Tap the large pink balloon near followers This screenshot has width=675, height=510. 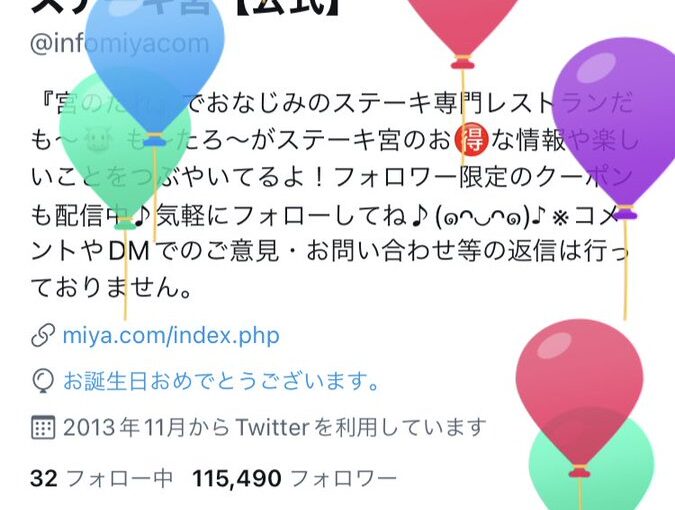click(x=579, y=392)
